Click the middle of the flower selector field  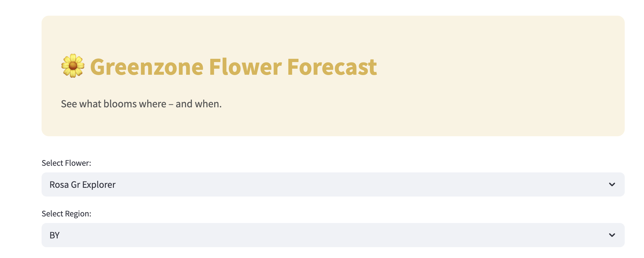(333, 184)
